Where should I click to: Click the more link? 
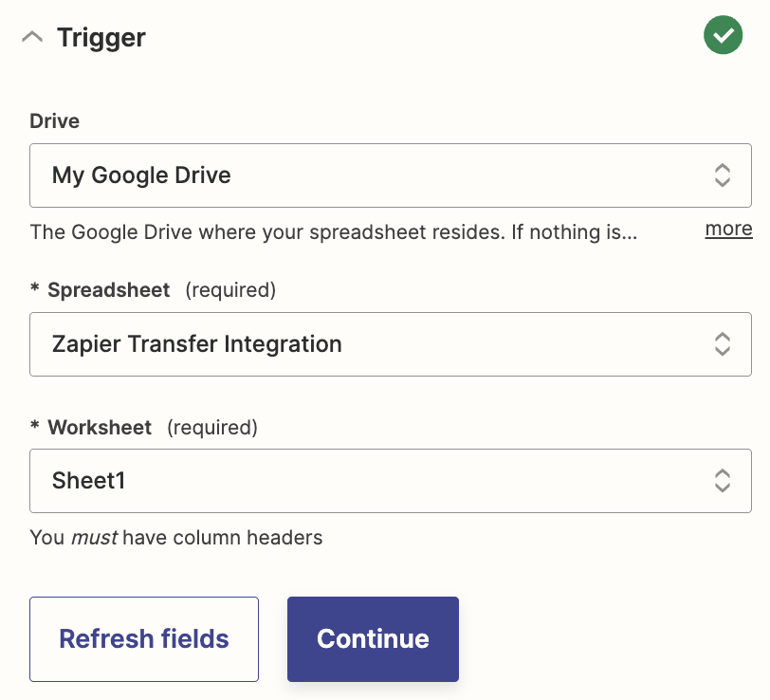click(x=728, y=229)
